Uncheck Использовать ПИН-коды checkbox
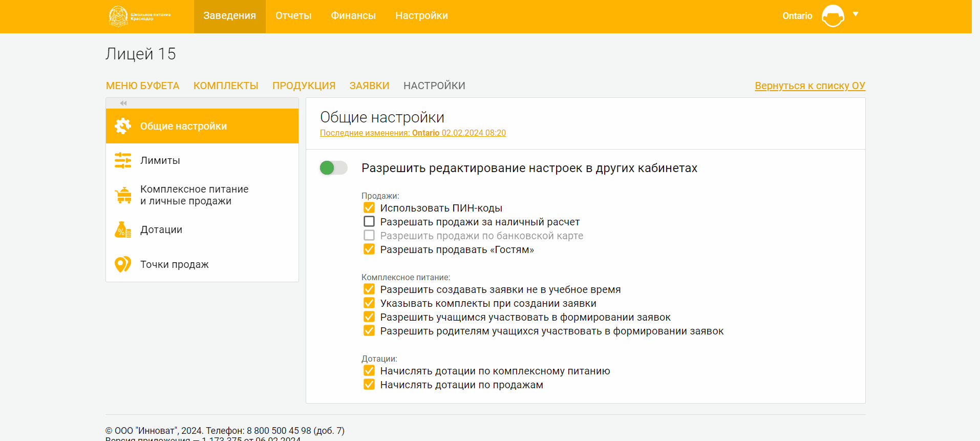Image resolution: width=980 pixels, height=441 pixels. [x=369, y=207]
